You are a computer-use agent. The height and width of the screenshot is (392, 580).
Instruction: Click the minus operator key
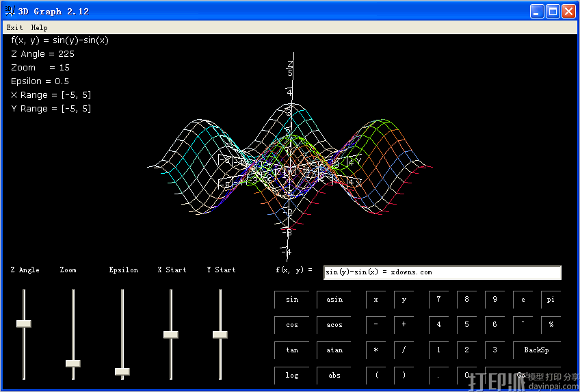click(x=375, y=325)
